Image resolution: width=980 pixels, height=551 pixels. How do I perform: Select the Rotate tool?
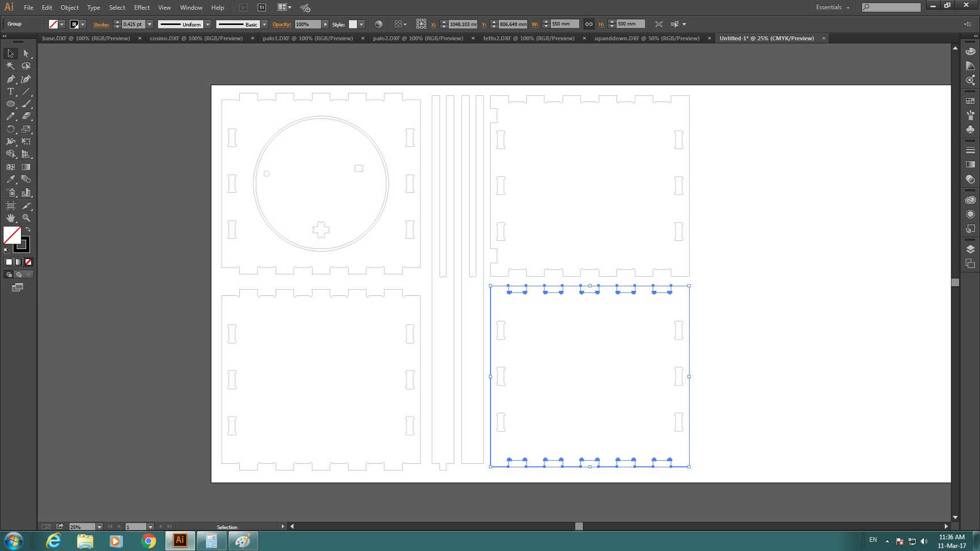pos(10,129)
